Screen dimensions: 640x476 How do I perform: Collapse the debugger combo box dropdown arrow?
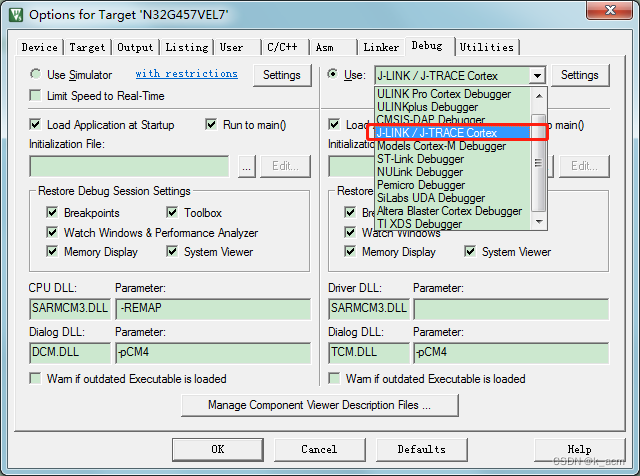click(x=537, y=76)
